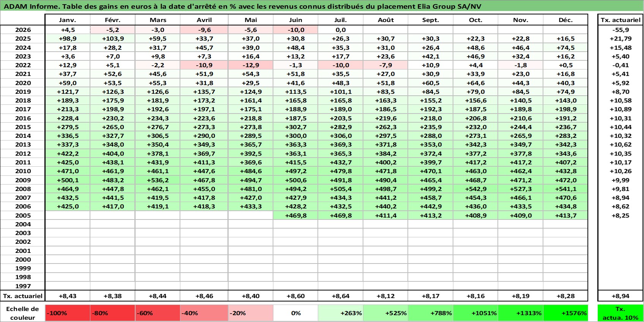Click the September 2020 value +60,5
Viewport: 644px width, 322px height.
coord(431,83)
